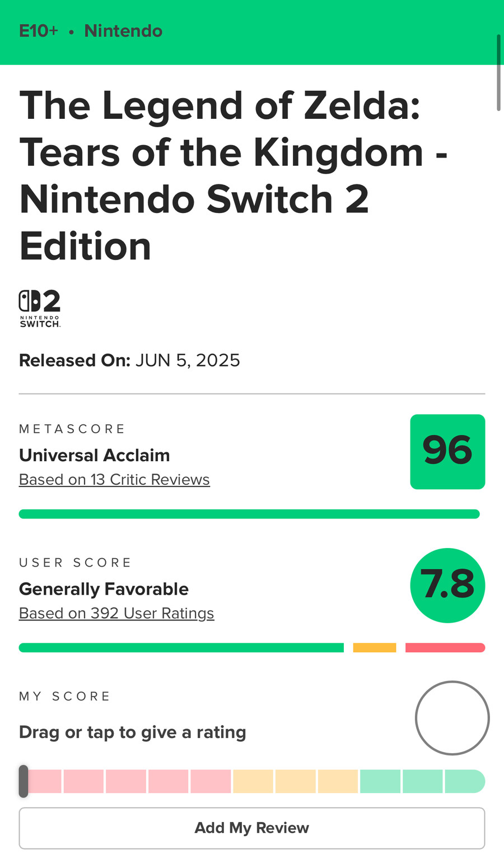
Task: Click the yellow mixed user ratings bar
Action: pyautogui.click(x=375, y=648)
